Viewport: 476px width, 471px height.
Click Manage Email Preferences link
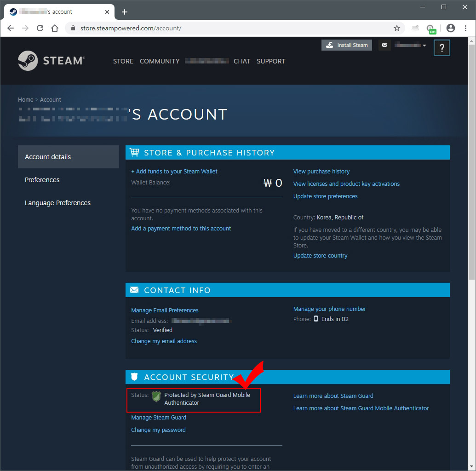(165, 310)
